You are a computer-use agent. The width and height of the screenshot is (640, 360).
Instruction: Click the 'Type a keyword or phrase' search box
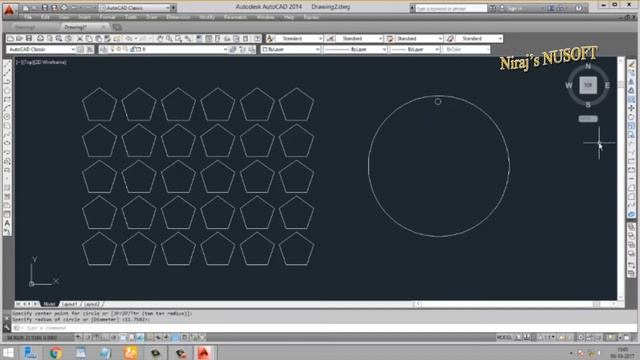click(451, 8)
